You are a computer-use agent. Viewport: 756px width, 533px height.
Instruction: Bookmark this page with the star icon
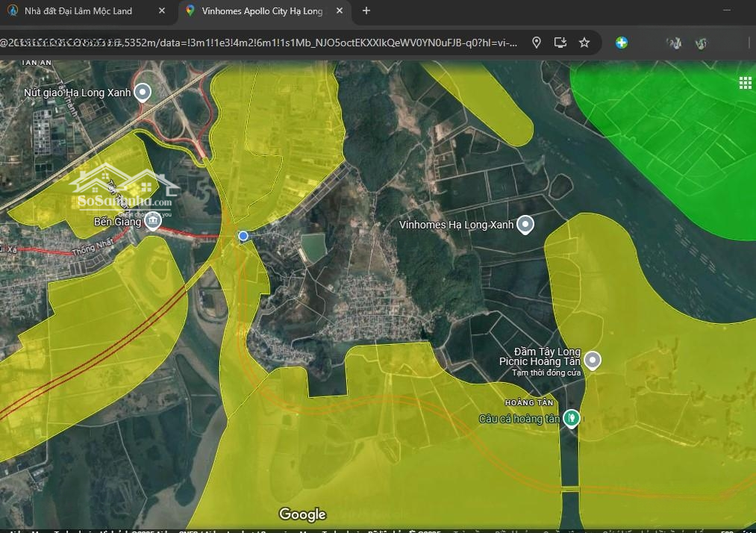click(584, 43)
